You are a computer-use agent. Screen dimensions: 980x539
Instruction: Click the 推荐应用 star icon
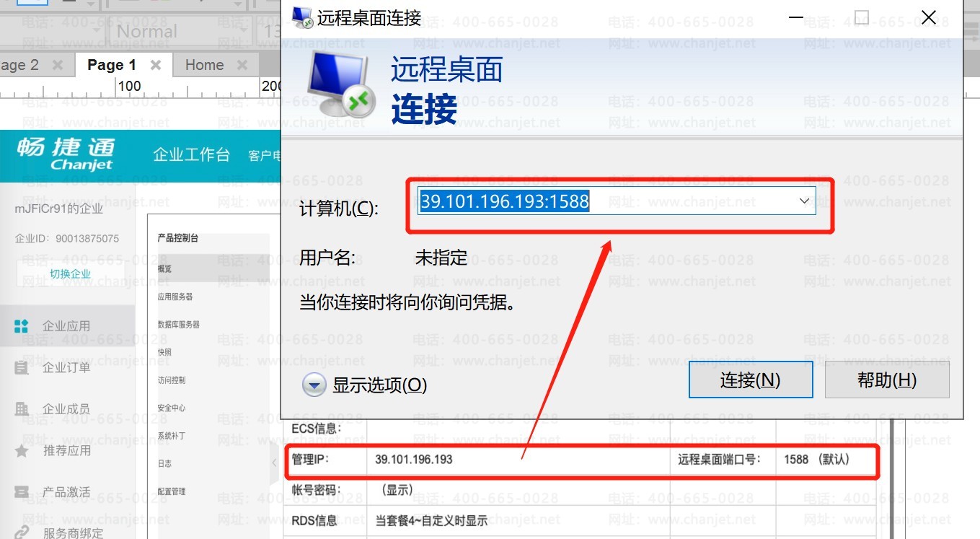pyautogui.click(x=22, y=451)
